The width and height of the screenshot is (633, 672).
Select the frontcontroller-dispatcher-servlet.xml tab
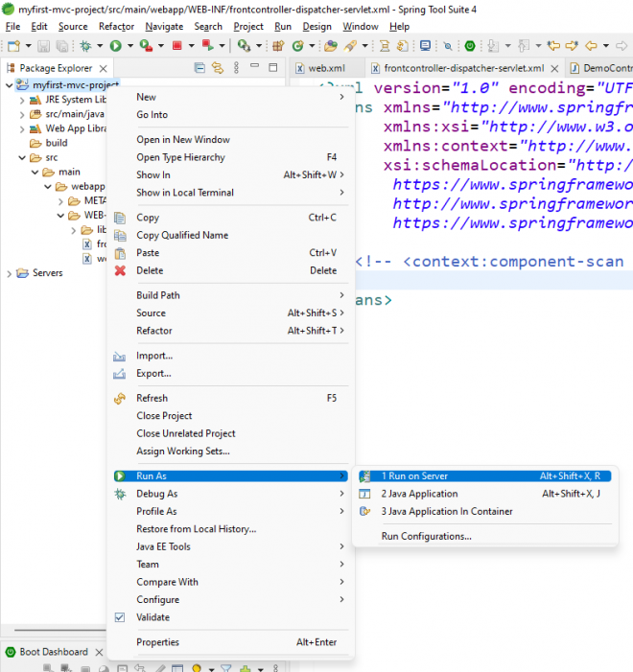(x=464, y=68)
